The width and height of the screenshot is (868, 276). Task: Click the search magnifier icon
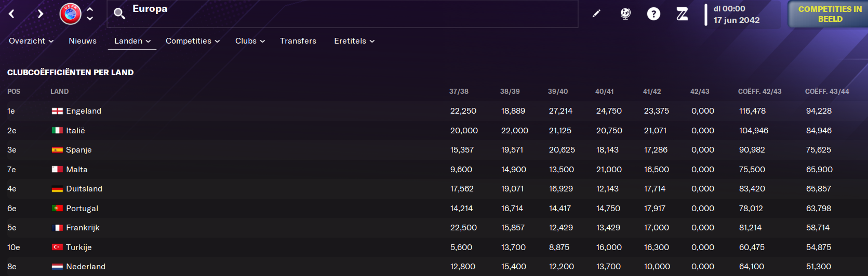119,14
